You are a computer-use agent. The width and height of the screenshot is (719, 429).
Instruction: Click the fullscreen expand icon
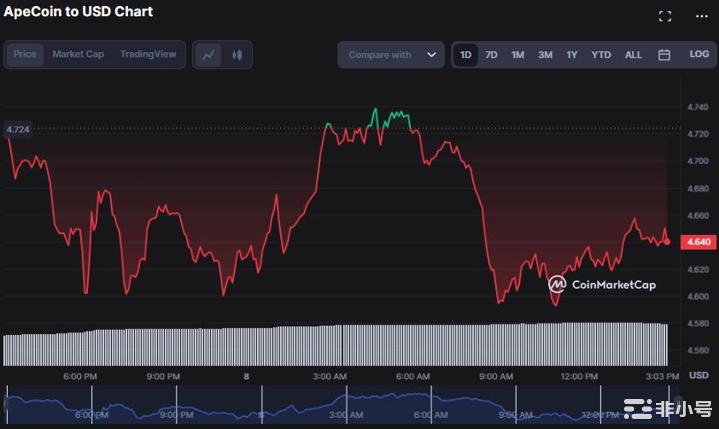click(665, 16)
